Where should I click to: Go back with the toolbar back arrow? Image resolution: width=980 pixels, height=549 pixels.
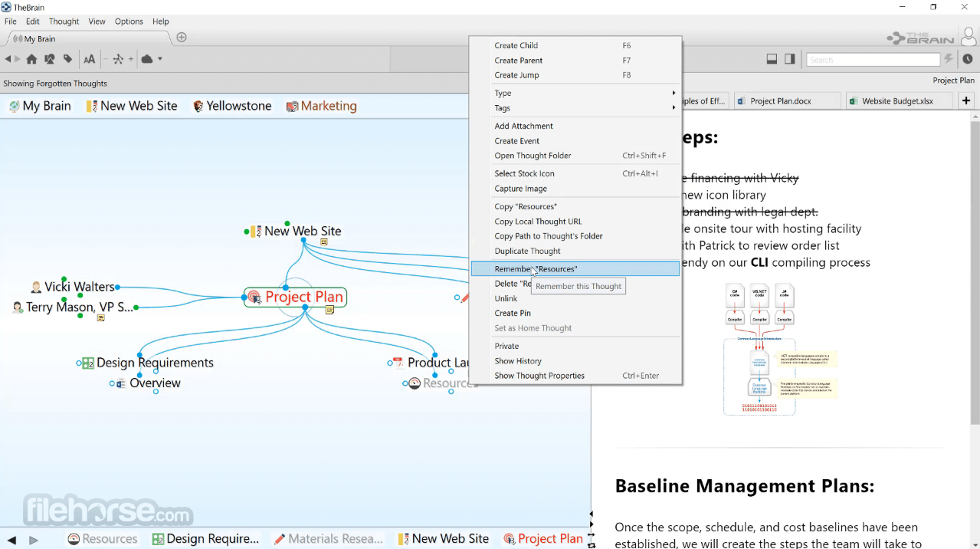(8, 59)
